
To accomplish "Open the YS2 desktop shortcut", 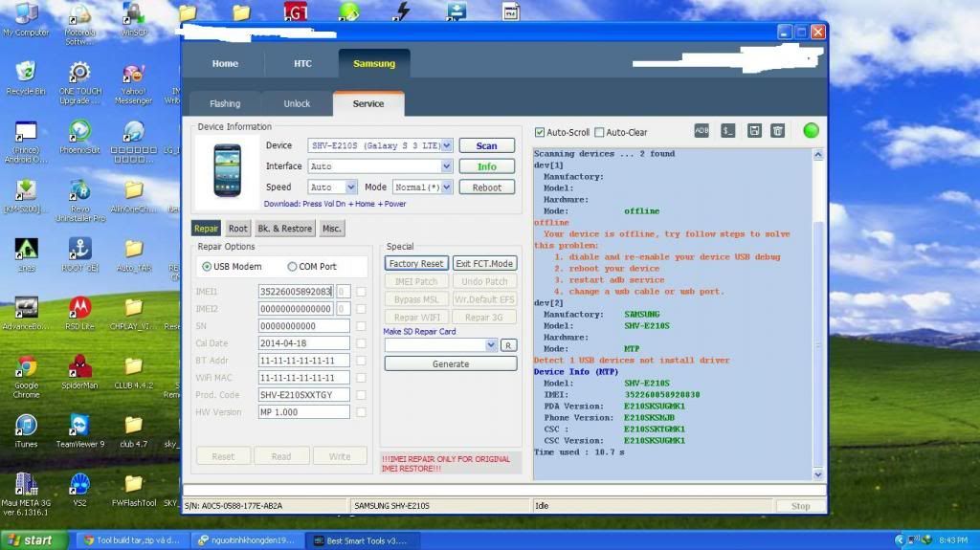I will click(80, 490).
